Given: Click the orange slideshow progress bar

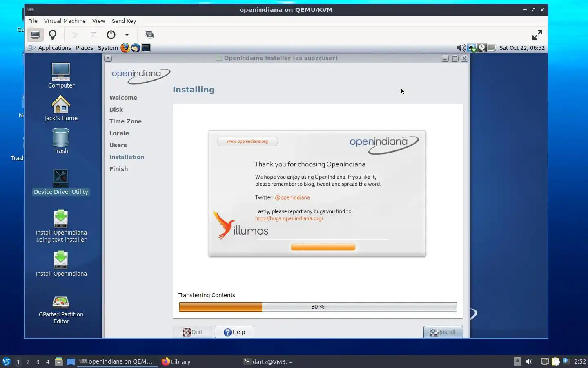Looking at the screenshot, I should 323,247.
